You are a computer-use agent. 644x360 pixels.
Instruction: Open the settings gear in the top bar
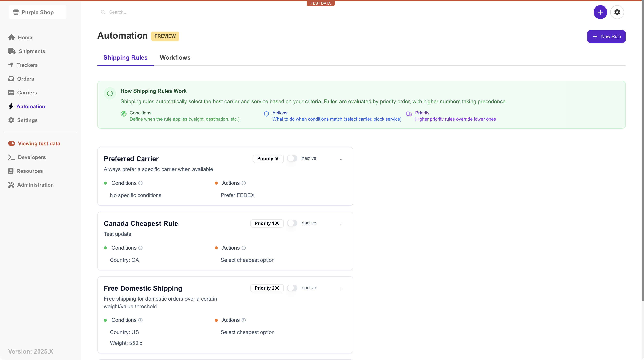click(617, 12)
